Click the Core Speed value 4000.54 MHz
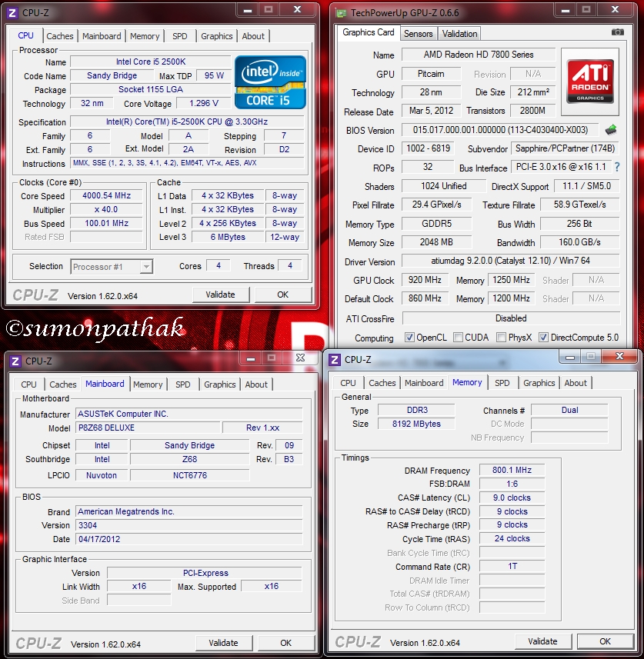 [107, 195]
